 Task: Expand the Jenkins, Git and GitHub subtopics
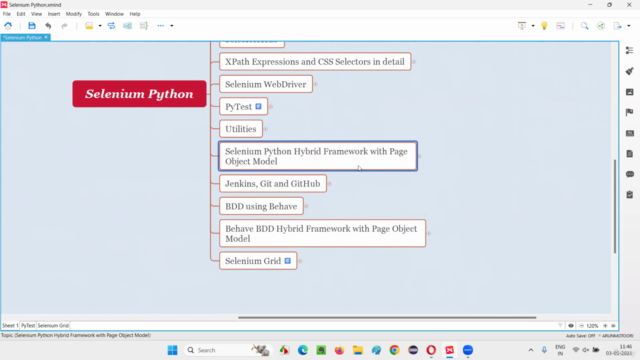tap(330, 184)
